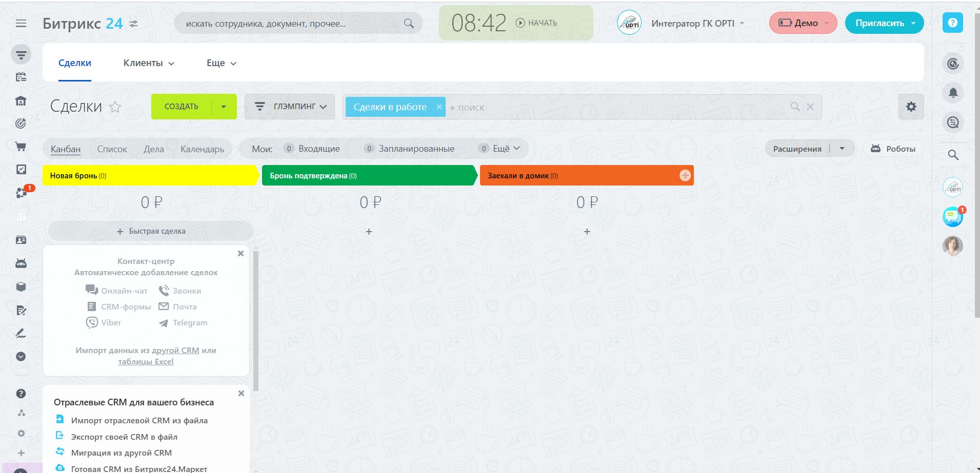Open the Интегратор ГК OPTI account dropdown

pyautogui.click(x=697, y=24)
